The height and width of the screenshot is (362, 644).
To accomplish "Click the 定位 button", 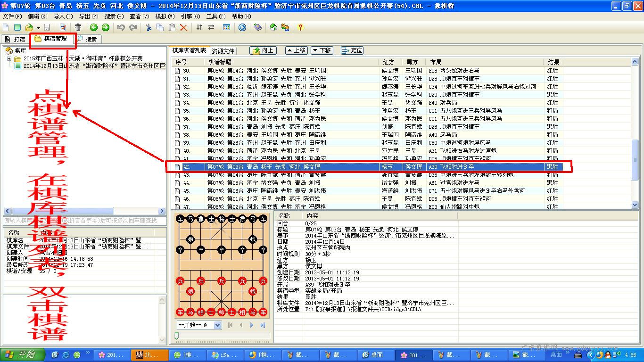I will coord(352,50).
